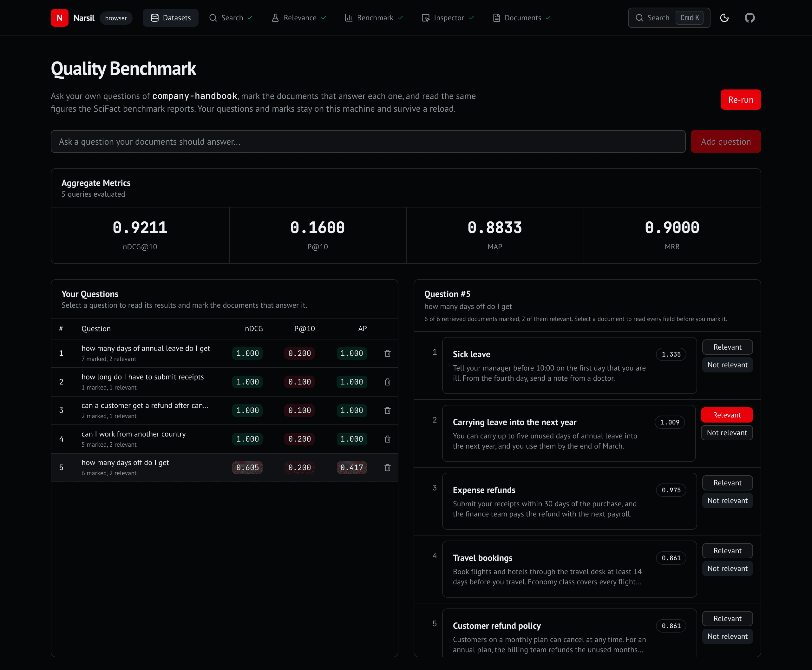Mark Expense refunds as Relevant
Screen dimensions: 812x670
727,483
